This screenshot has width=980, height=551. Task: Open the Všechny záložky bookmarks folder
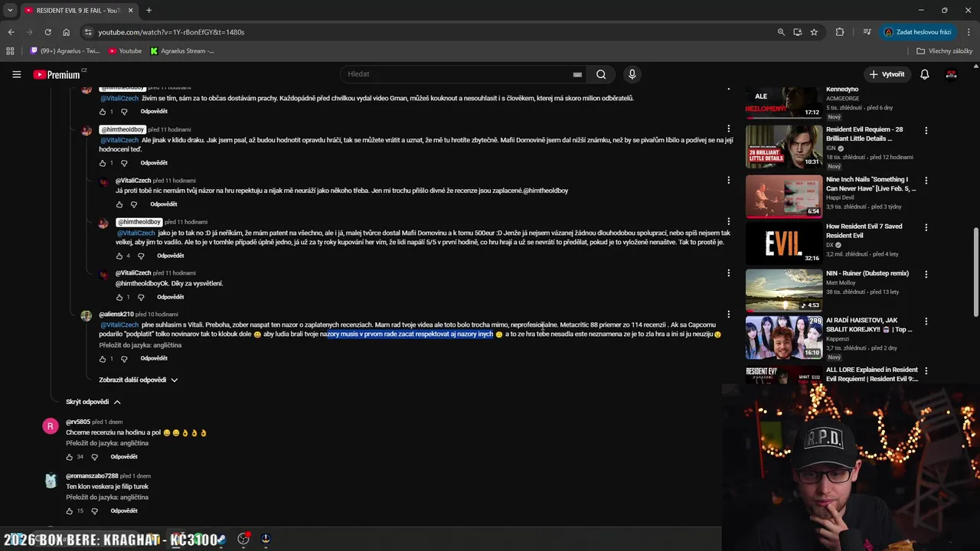click(x=945, y=51)
